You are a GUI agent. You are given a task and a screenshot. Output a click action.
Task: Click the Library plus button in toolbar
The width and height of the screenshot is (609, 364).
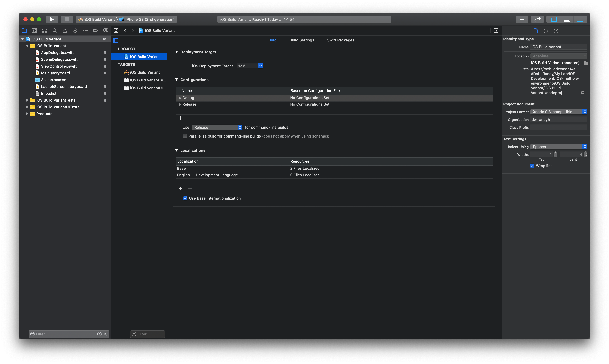click(x=522, y=19)
